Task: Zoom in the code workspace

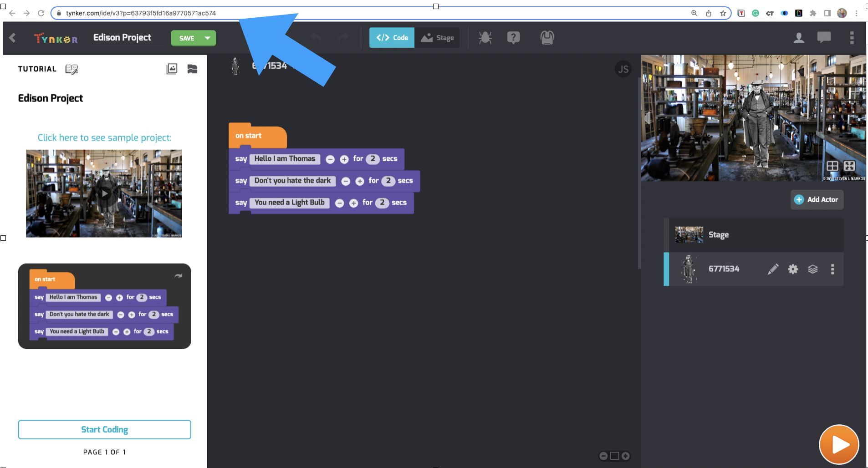Action: coord(626,456)
